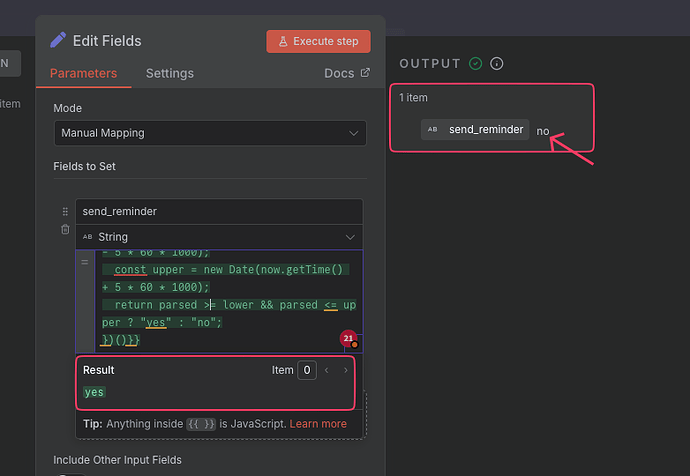Switch to the Settings tab

(170, 73)
